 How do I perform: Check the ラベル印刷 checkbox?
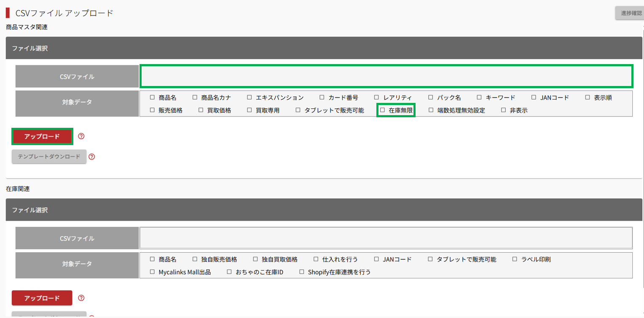[515, 259]
